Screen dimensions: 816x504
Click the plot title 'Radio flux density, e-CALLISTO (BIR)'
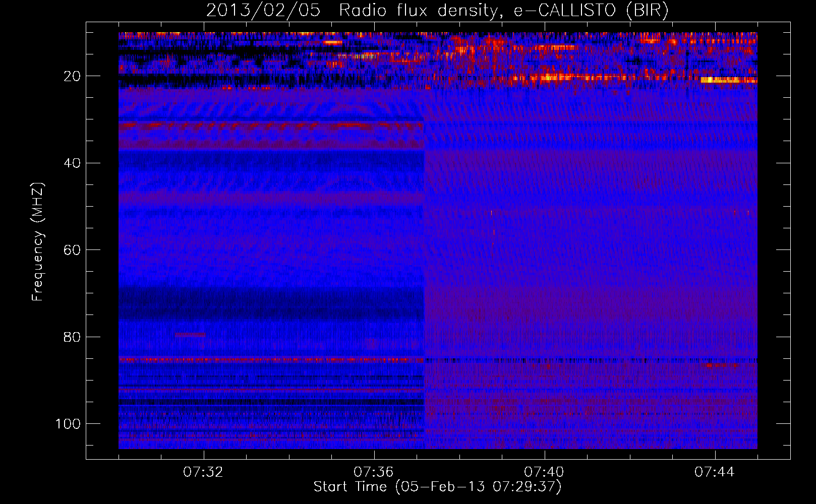503,11
